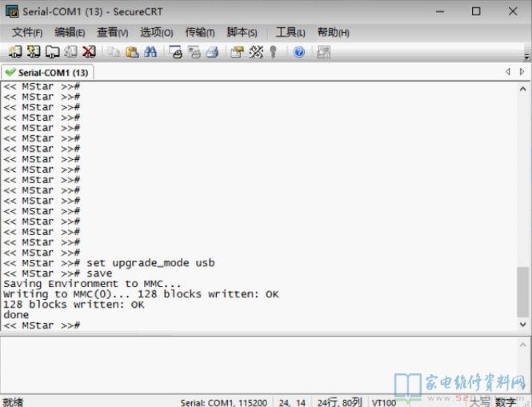532x407 pixels.
Task: Click the blue Help icon
Action: coord(299,52)
